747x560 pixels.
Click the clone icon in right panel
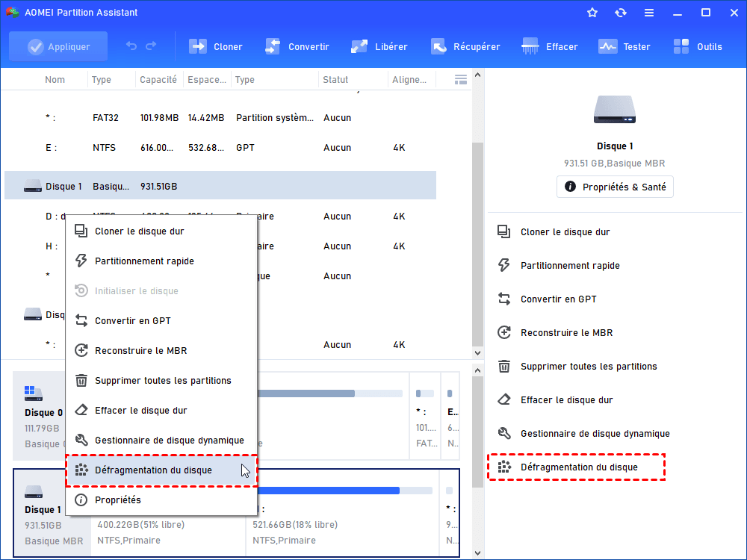tap(504, 232)
